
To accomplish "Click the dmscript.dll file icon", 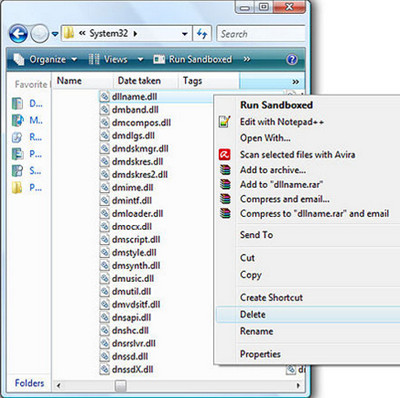I will tap(105, 240).
